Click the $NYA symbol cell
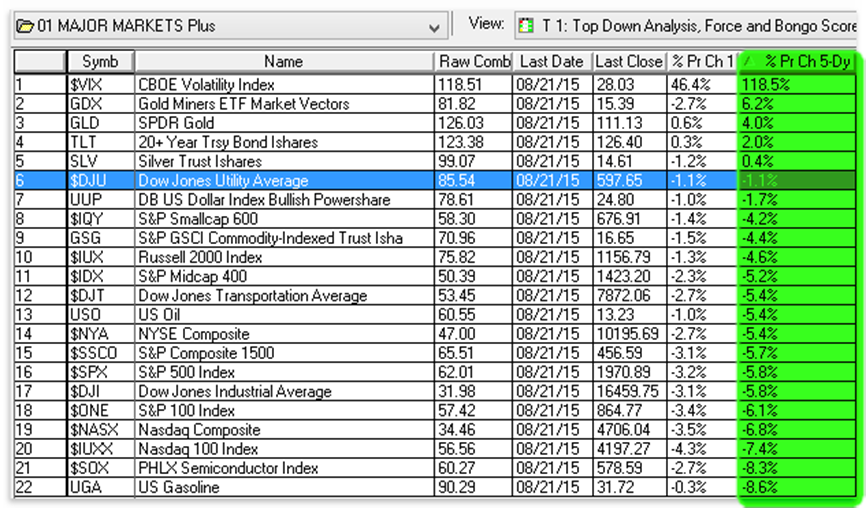Viewport: 866px width, 508px height. (x=101, y=334)
